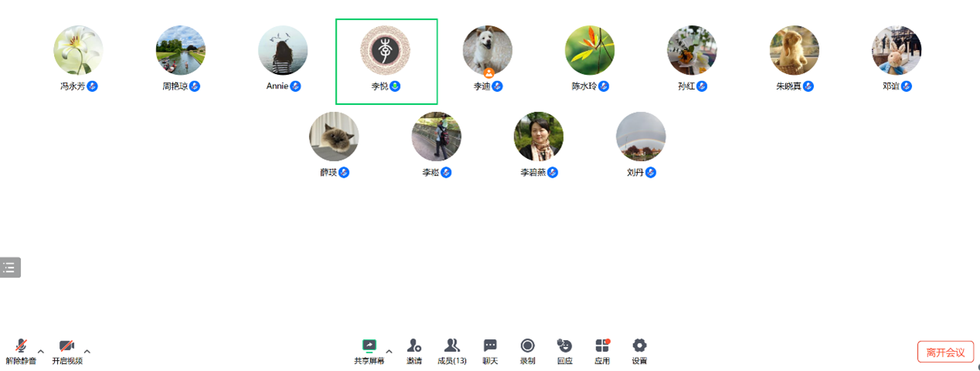Expand the share screen options arrow
980x371 pixels.
pyautogui.click(x=389, y=351)
